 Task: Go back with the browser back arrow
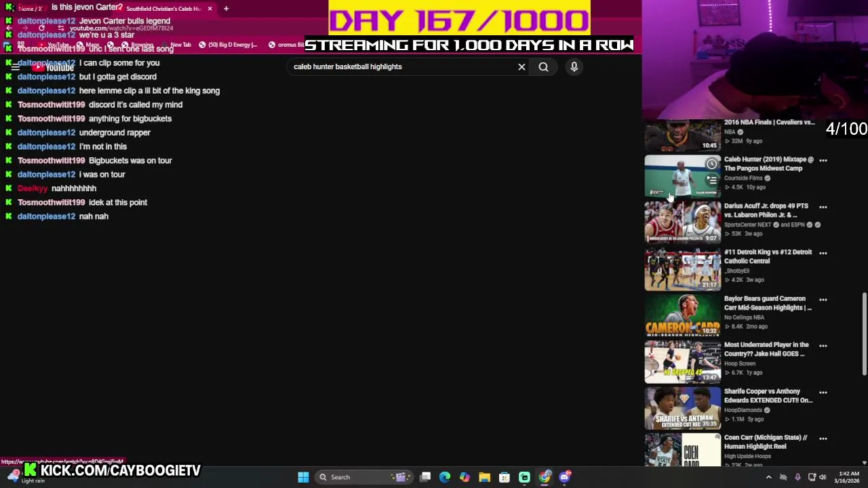tap(9, 28)
